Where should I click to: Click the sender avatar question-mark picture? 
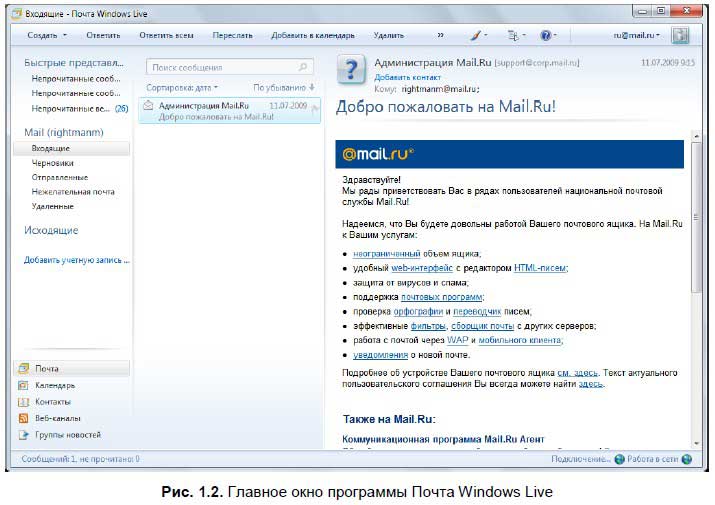click(x=351, y=69)
